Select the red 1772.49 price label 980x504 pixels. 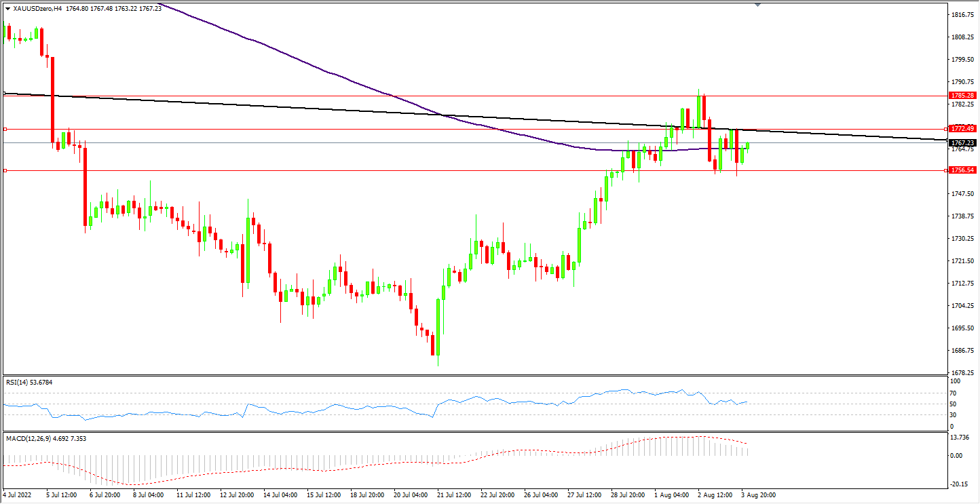pos(963,128)
